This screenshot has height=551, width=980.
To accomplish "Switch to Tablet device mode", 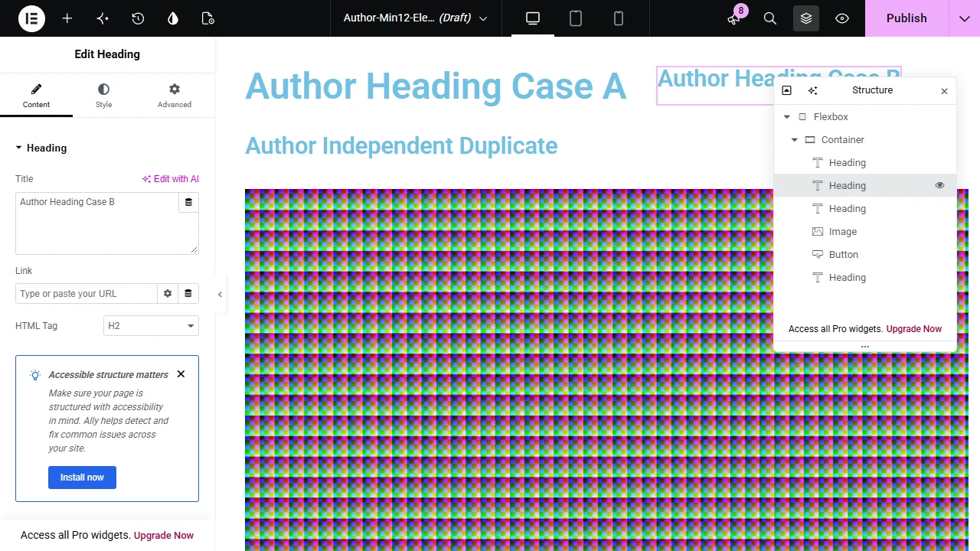I will click(576, 18).
